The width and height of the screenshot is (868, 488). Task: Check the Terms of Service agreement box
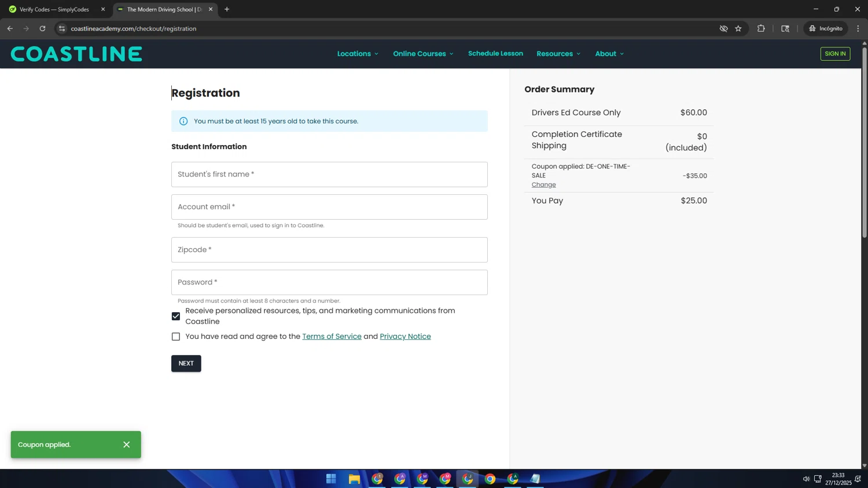click(176, 337)
